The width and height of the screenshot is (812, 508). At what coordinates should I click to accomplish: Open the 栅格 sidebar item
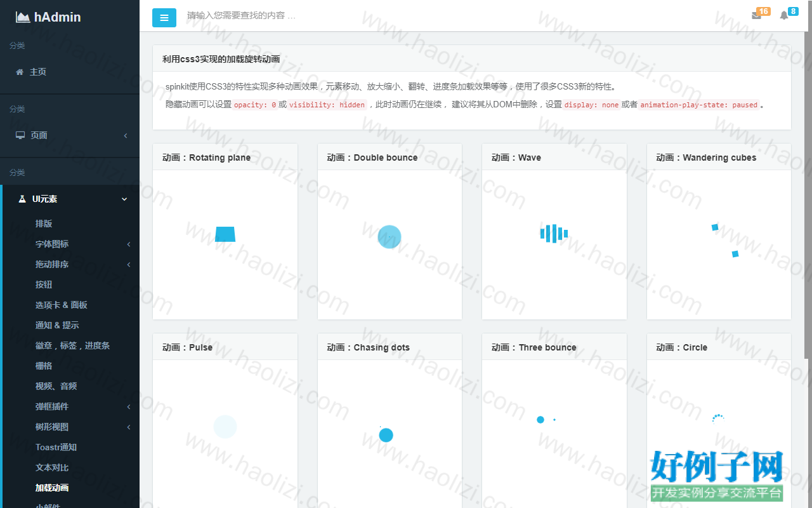tap(44, 366)
